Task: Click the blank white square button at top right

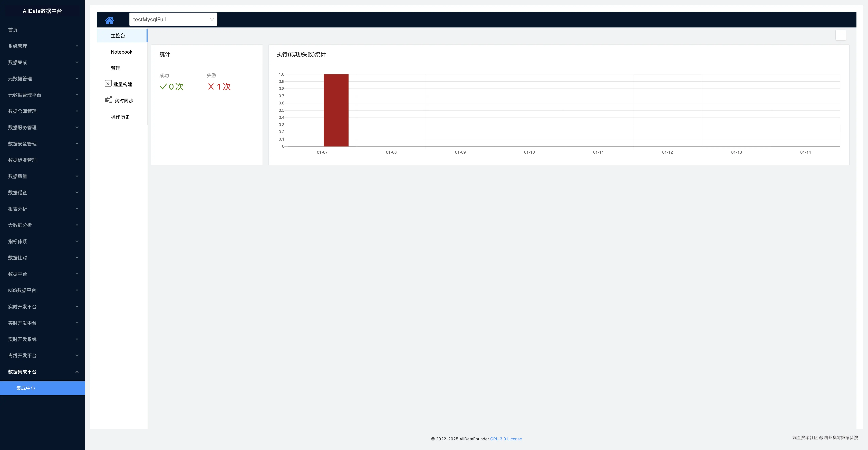Action: point(840,35)
